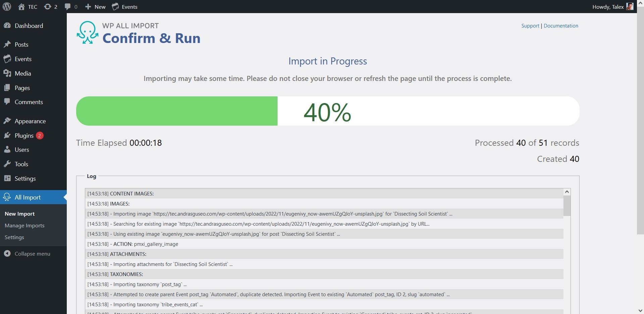Open the Plugins menu with 2 updates
Screen dimensions: 644x314
click(24, 136)
